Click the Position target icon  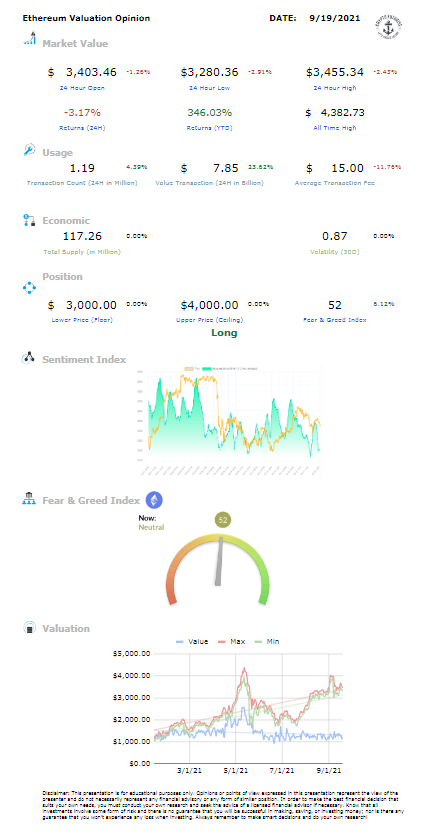(x=29, y=288)
